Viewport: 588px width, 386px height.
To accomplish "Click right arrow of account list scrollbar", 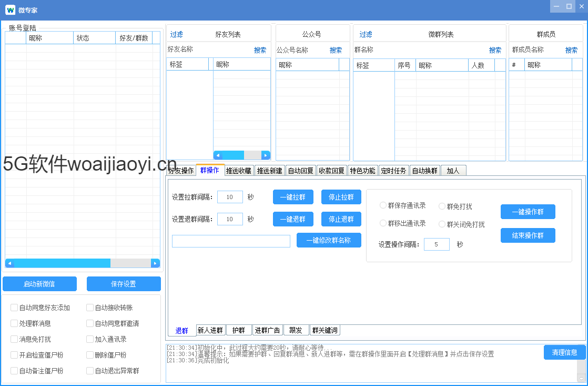I will (155, 263).
